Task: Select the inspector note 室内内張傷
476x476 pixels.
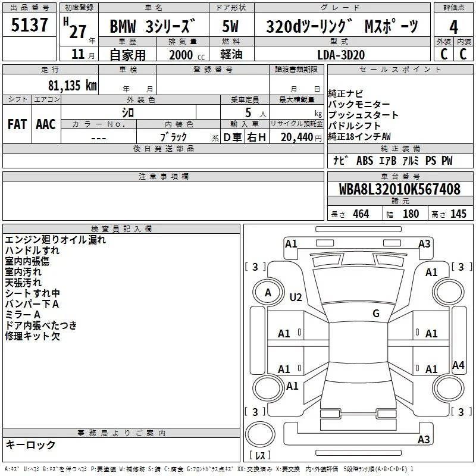Action: tap(27, 261)
